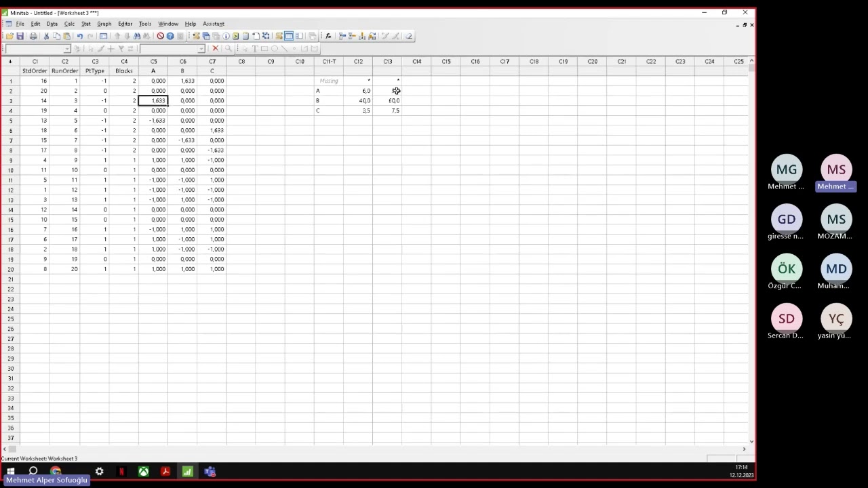Save the project with the floppy disk icon
The image size is (868, 488).
click(20, 36)
